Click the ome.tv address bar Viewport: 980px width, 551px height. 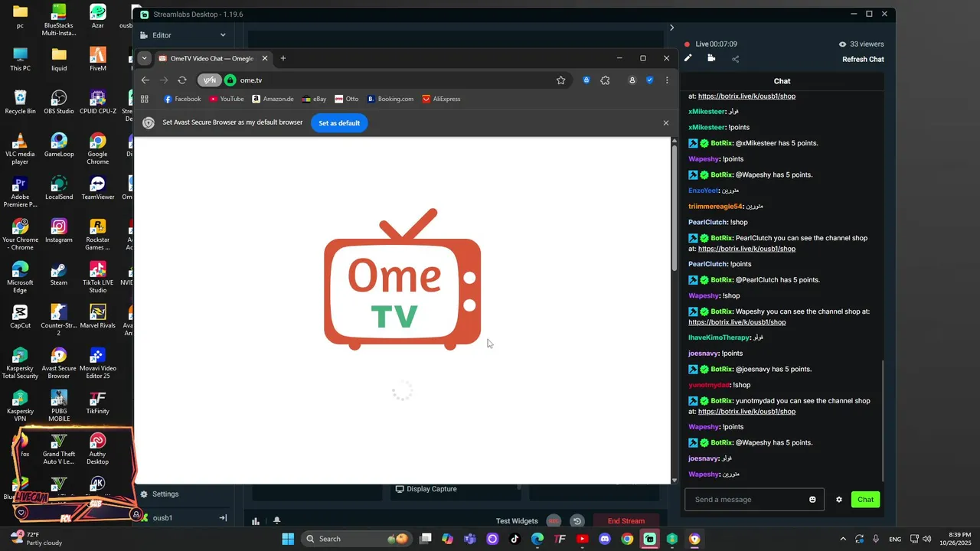[390, 80]
